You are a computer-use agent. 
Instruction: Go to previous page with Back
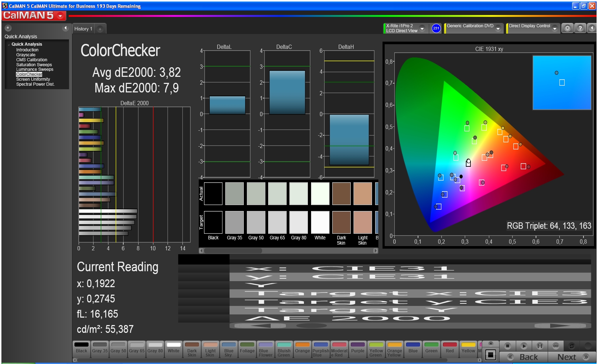pos(524,357)
